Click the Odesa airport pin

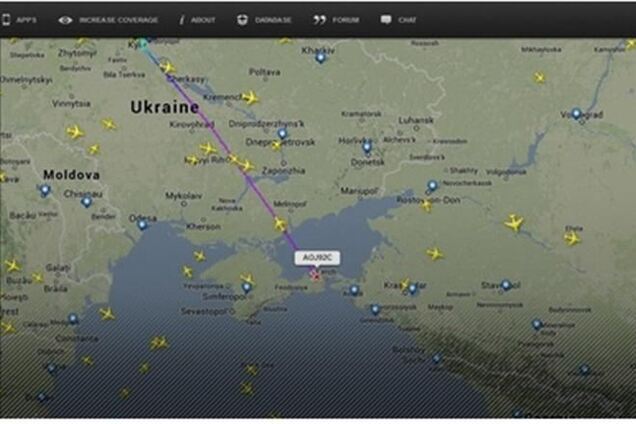tap(142, 225)
